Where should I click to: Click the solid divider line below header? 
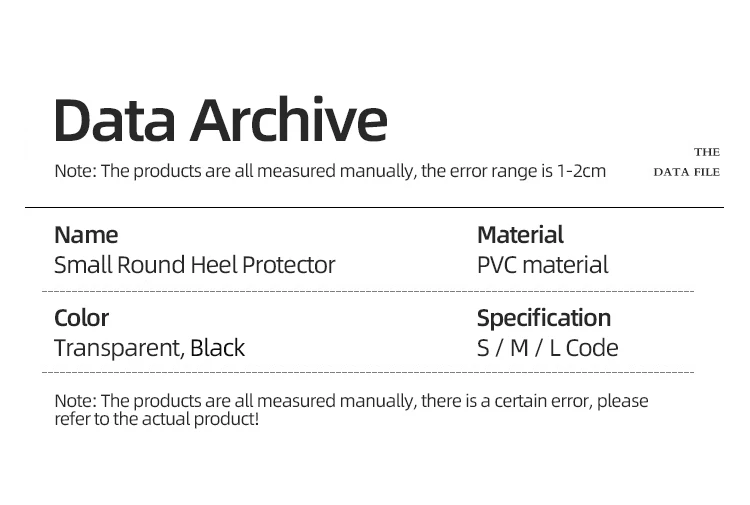pos(374,207)
